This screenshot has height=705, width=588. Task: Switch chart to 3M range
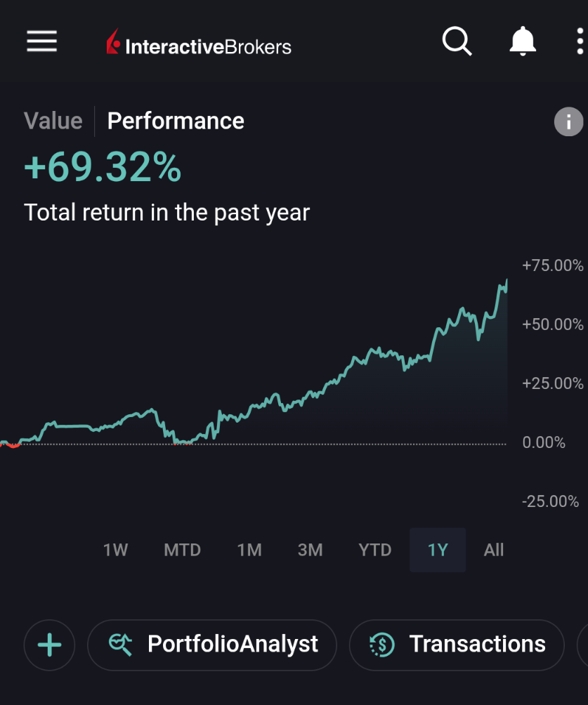310,550
